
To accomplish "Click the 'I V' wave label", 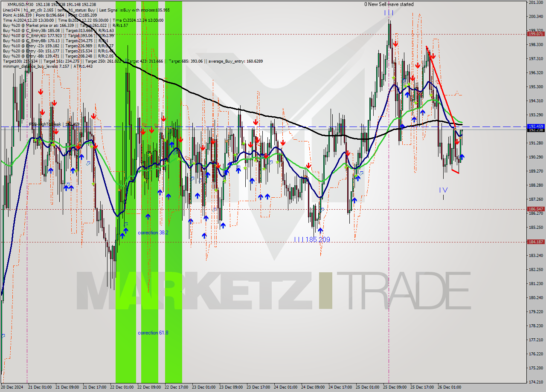I will (444, 190).
